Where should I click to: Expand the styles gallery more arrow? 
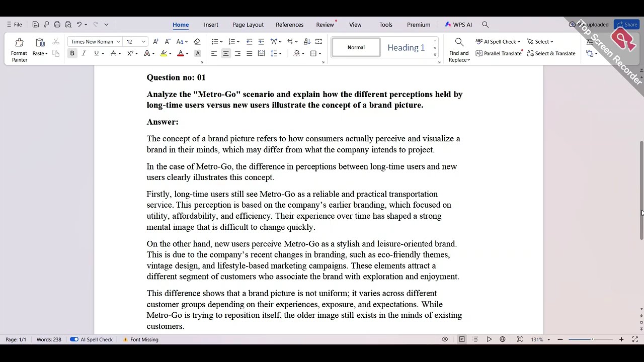435,55
